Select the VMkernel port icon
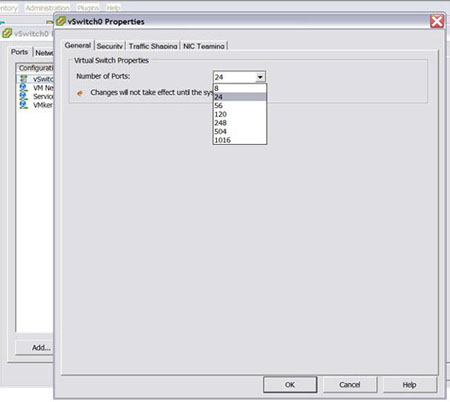The width and height of the screenshot is (450, 402). 23,105
